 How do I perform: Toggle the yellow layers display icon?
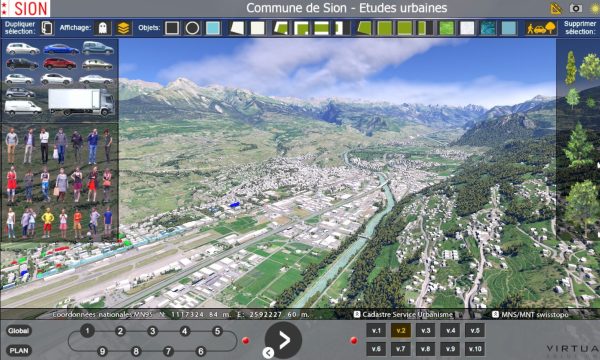pos(123,28)
